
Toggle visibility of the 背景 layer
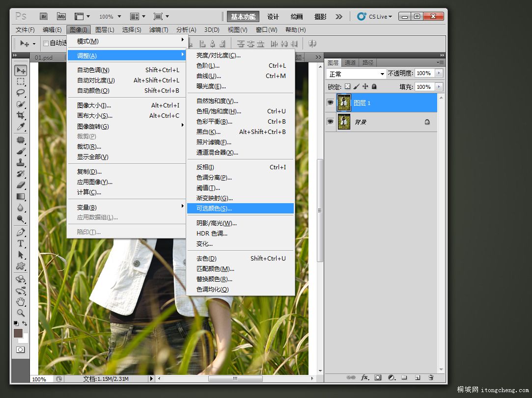(x=331, y=121)
